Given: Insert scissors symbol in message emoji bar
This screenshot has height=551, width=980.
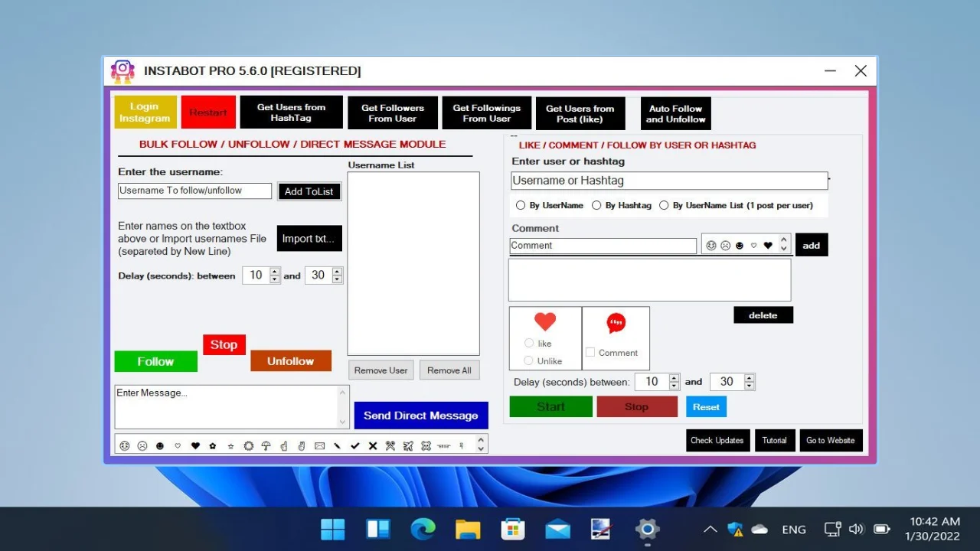Looking at the screenshot, I should [x=390, y=445].
